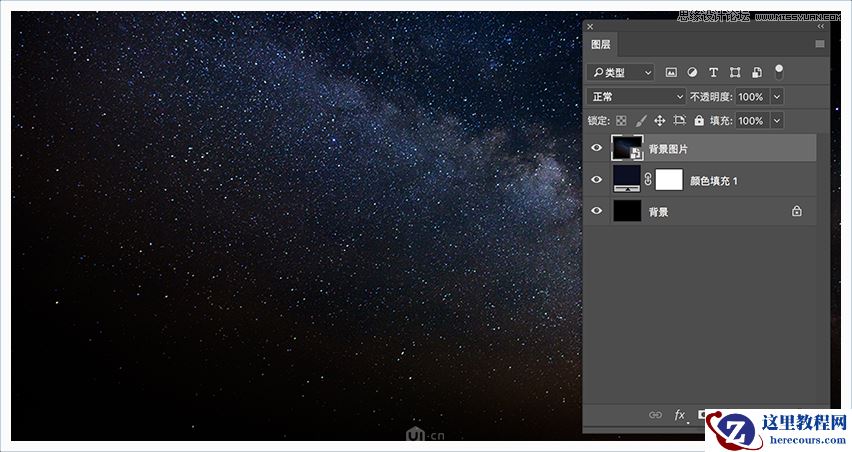Select the 背景图片 layer thumbnail
The height and width of the screenshot is (452, 852).
click(x=627, y=148)
